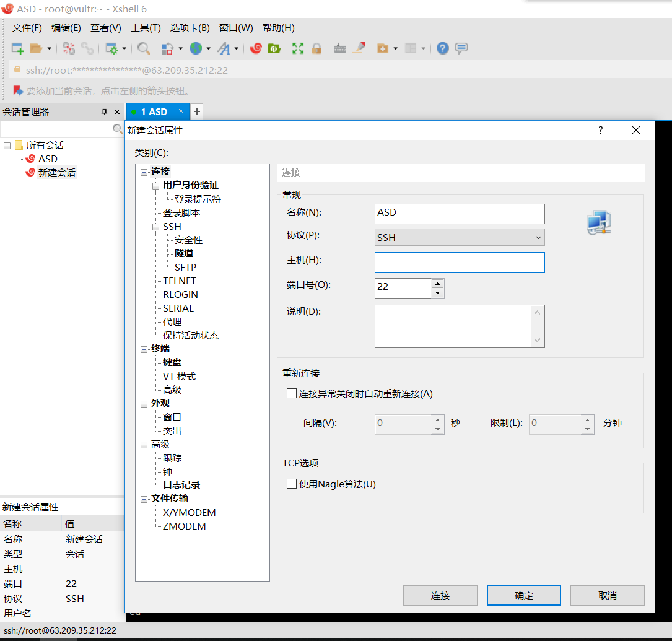
Task: Toggle full screen with green arrows icon
Action: point(298,48)
